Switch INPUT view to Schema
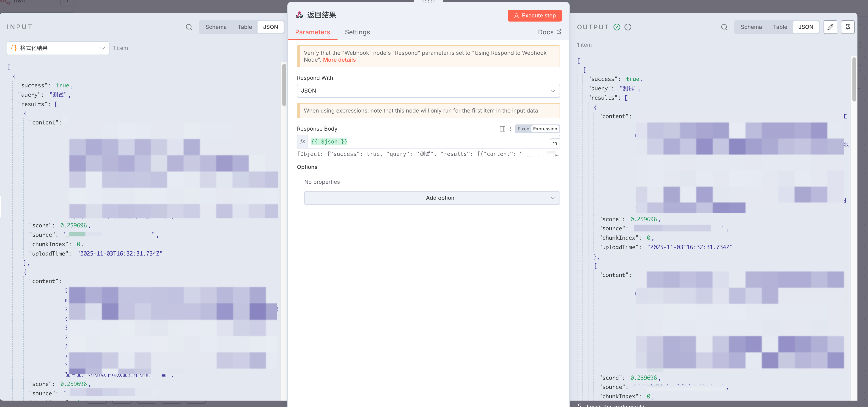Viewport: 868px width, 407px height. [216, 27]
